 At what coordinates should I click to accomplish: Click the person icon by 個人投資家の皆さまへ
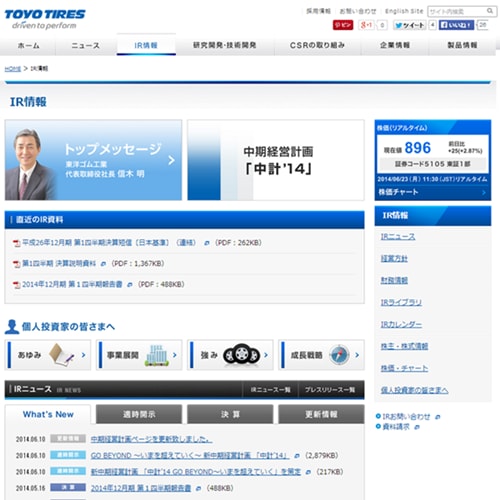[12, 327]
